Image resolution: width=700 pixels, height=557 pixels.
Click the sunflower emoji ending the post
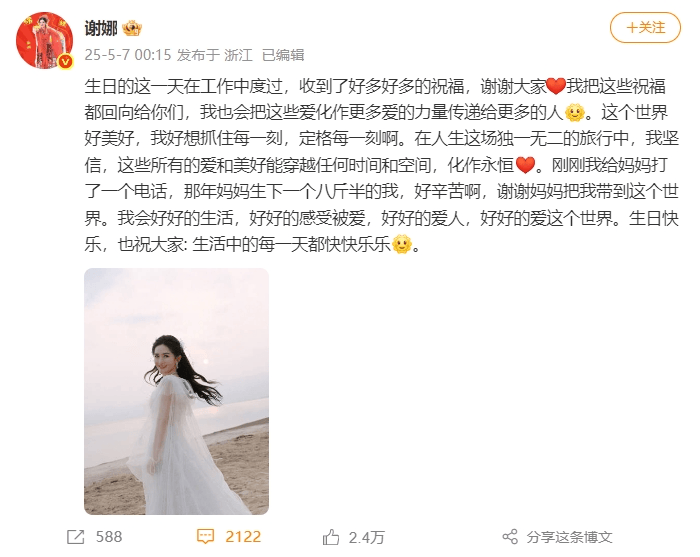[x=402, y=244]
